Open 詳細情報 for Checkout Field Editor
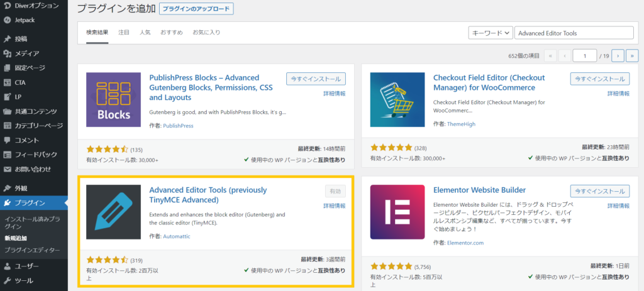Image resolution: width=644 pixels, height=291 pixels. [619, 94]
